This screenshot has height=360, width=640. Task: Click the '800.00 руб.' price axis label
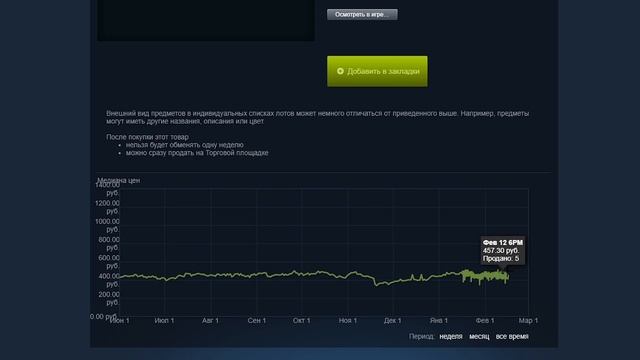click(x=109, y=244)
